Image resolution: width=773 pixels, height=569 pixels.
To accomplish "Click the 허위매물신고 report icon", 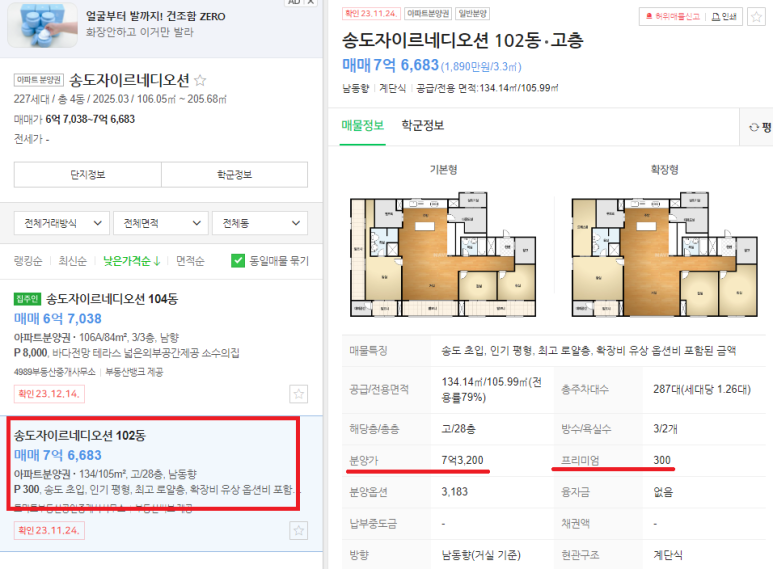I will [649, 17].
